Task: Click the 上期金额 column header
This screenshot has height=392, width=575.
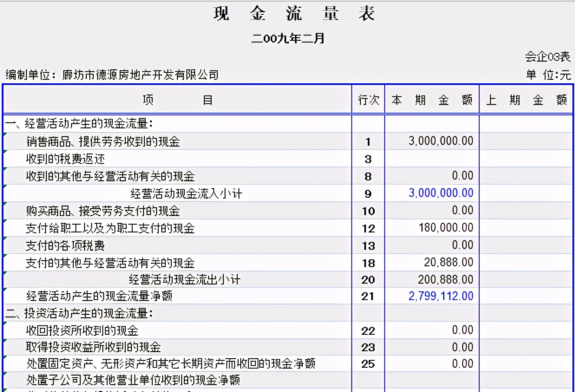Action: (526, 100)
